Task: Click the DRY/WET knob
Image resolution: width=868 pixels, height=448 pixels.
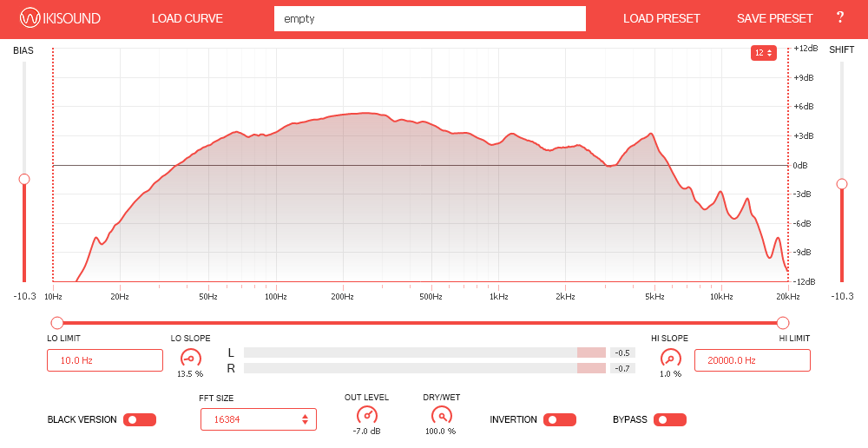Action: tap(441, 415)
